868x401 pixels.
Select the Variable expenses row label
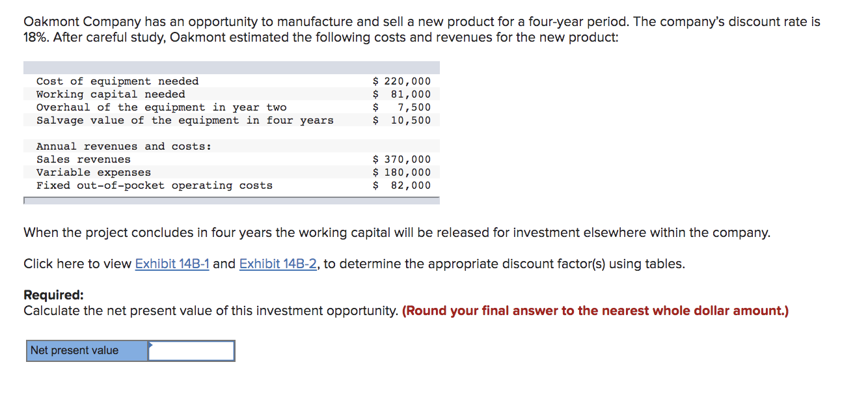pyautogui.click(x=94, y=173)
